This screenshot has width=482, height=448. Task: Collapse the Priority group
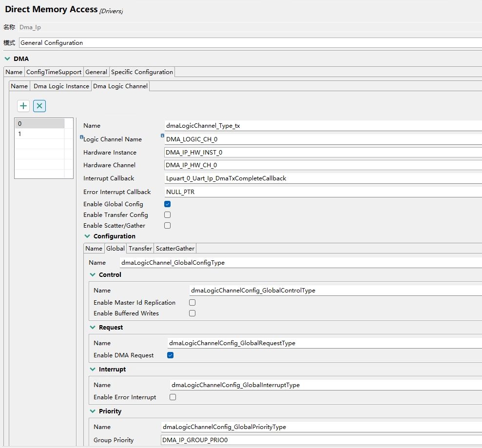tap(93, 411)
